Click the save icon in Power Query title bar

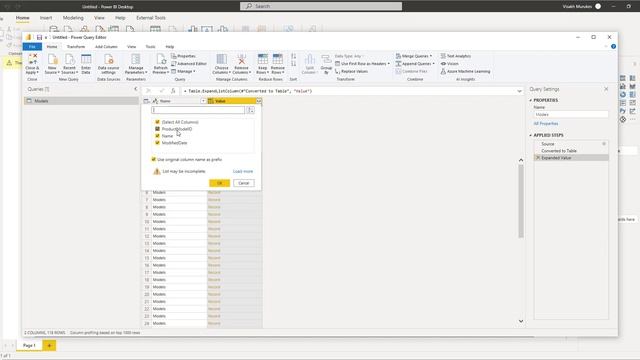(x=39, y=37)
